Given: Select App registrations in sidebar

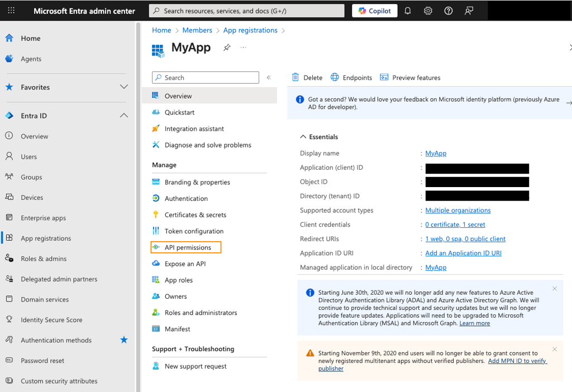Looking at the screenshot, I should click(46, 238).
